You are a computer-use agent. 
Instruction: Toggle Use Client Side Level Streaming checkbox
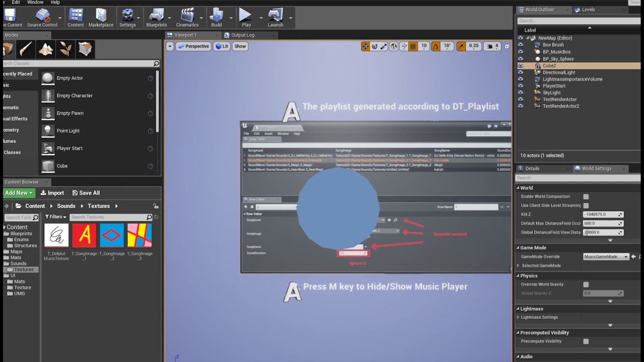586,206
